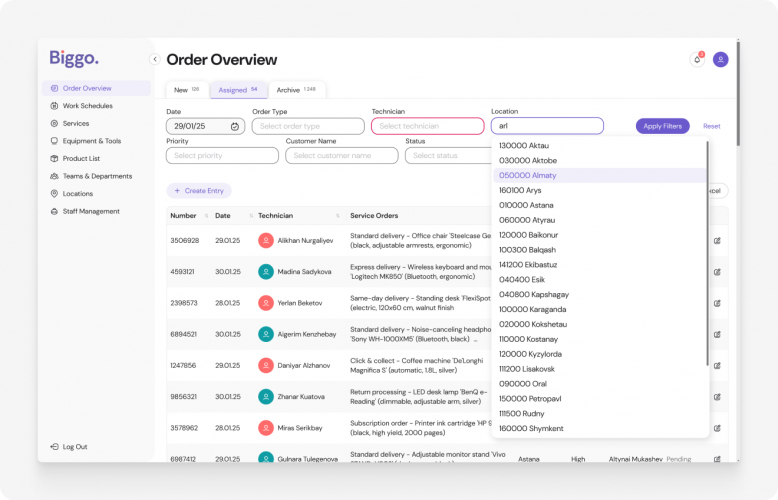
Task: Click the Biggo logo
Action: (x=74, y=58)
